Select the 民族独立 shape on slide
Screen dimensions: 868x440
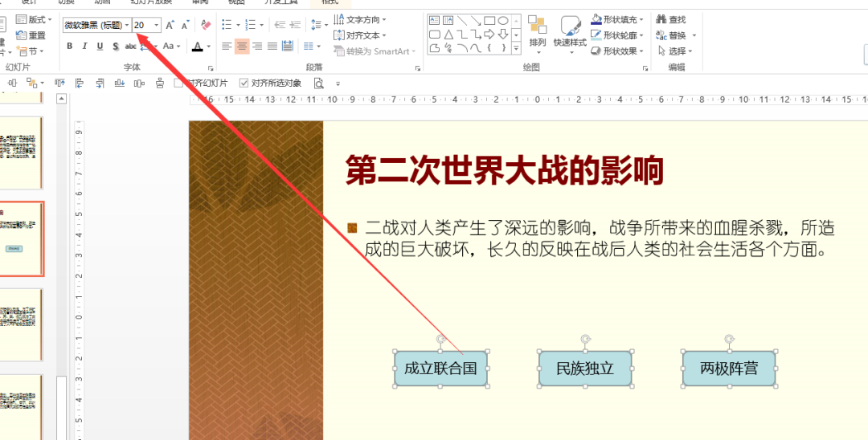pos(585,369)
